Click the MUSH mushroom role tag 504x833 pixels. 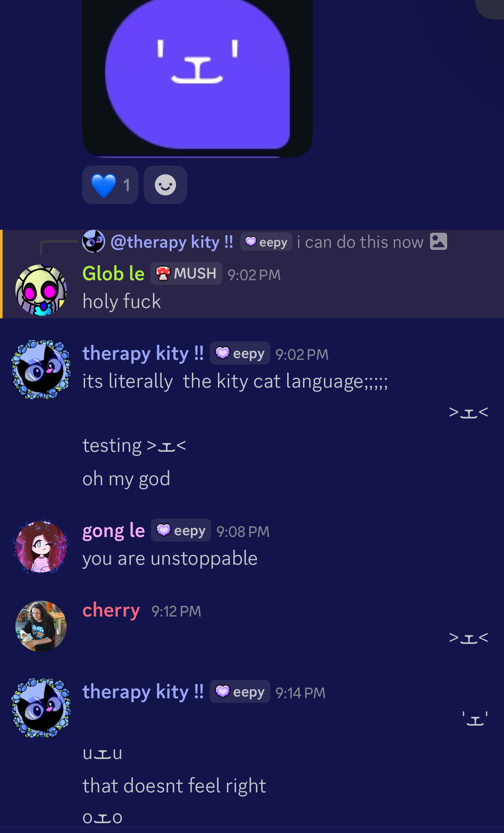186,273
